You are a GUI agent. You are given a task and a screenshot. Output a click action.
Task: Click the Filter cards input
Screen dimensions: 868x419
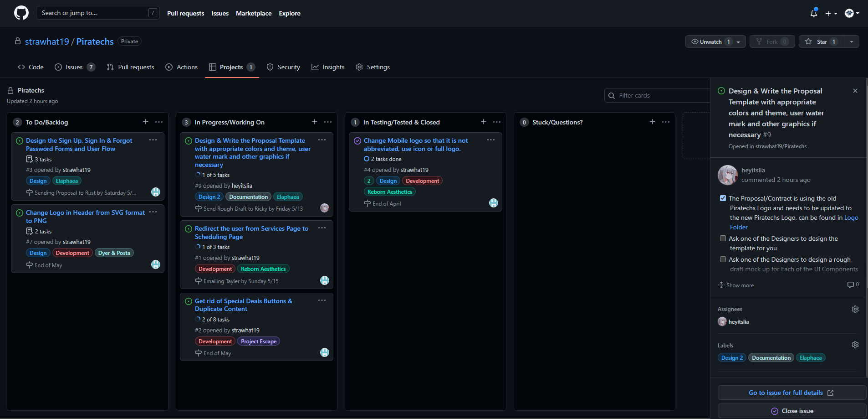[x=657, y=95]
